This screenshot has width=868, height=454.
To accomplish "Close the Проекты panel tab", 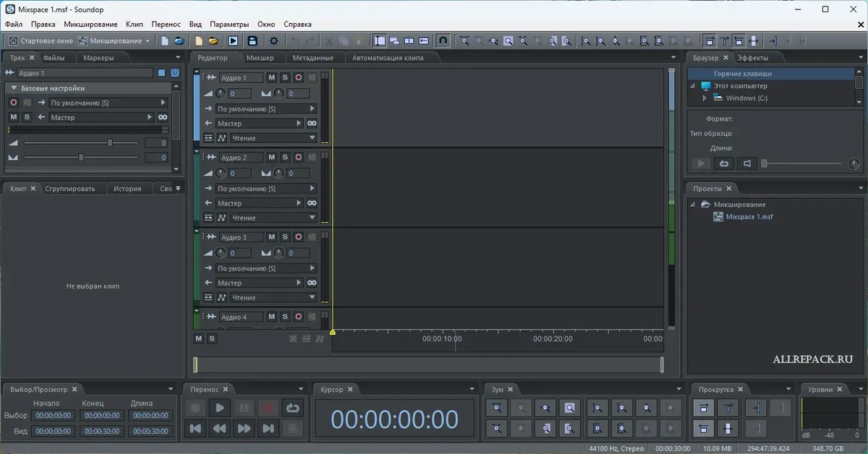I will [729, 189].
